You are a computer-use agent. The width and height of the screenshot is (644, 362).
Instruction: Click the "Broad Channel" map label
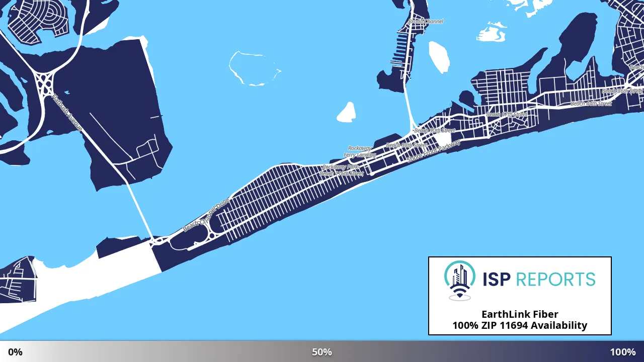(426, 22)
